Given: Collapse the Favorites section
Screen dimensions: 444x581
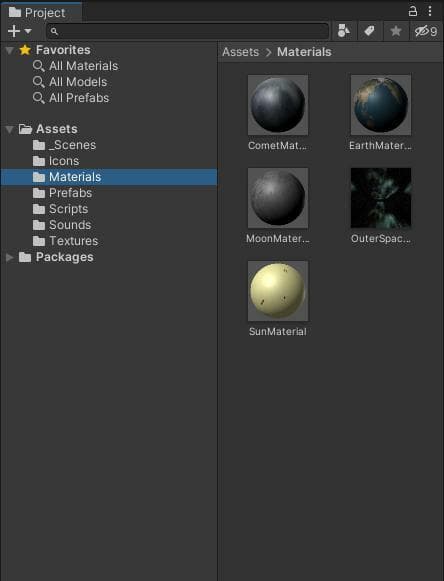Looking at the screenshot, I should click(10, 50).
